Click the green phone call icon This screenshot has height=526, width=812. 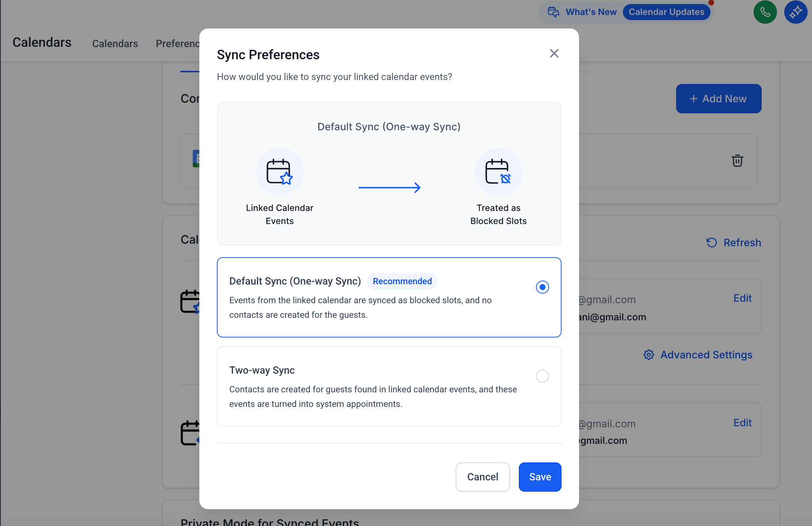click(x=765, y=12)
